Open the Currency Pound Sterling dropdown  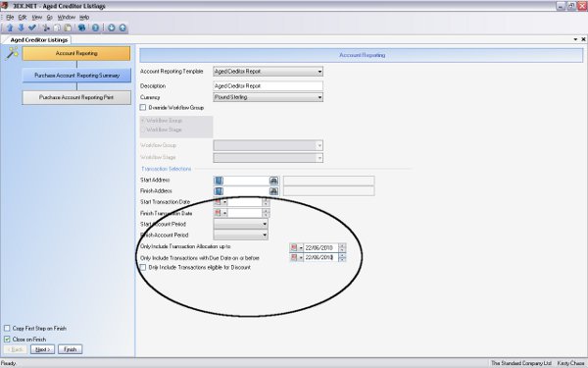(319, 97)
